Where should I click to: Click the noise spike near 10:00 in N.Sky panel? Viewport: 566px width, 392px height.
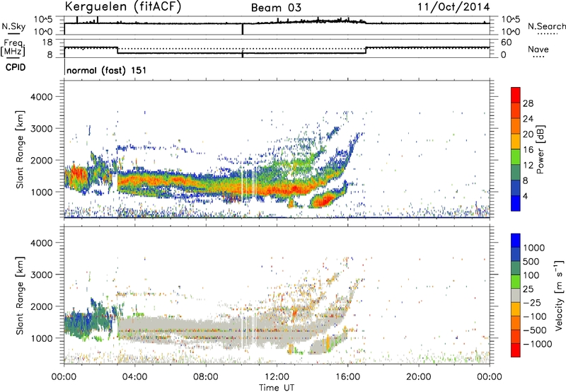(243, 29)
